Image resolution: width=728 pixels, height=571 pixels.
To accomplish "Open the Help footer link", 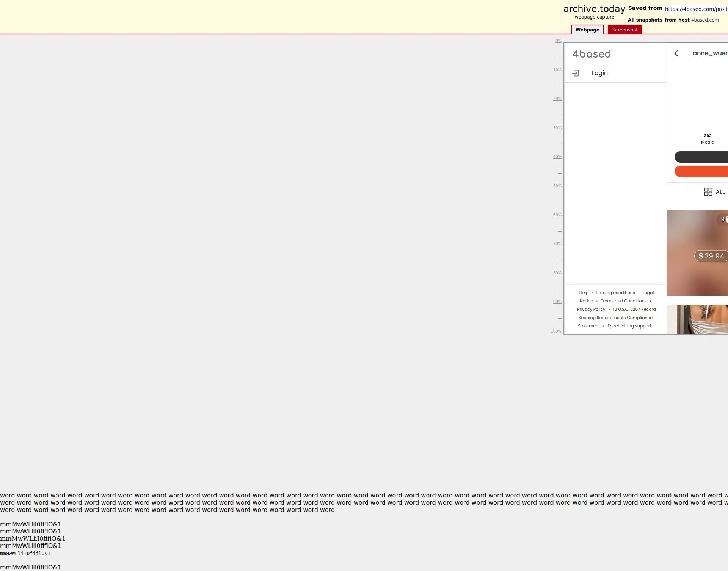I will [x=584, y=293].
